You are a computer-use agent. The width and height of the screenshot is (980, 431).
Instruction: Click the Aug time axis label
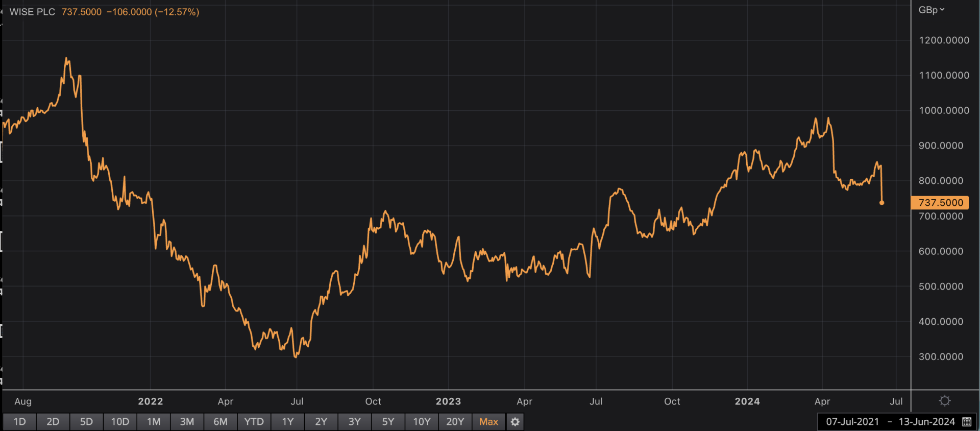coord(23,401)
